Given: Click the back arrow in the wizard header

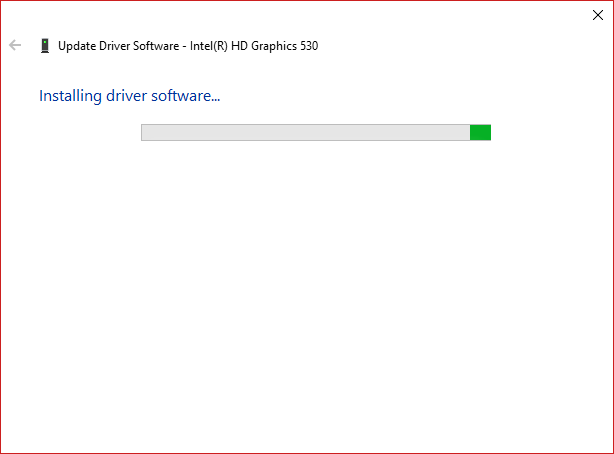Looking at the screenshot, I should point(15,45).
